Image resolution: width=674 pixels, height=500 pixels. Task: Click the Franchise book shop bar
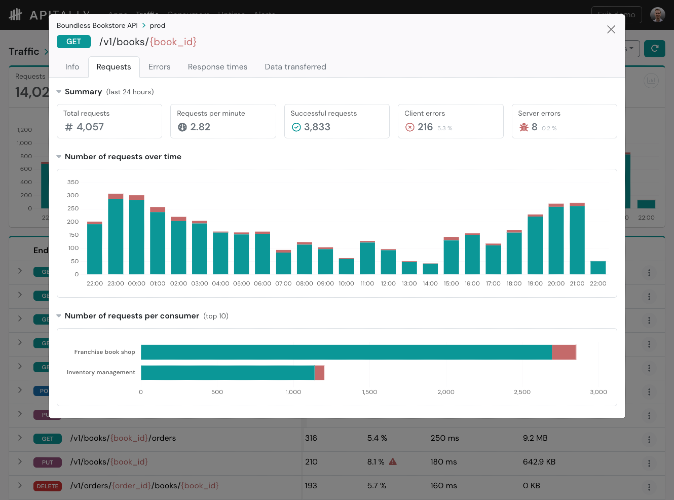click(358, 352)
